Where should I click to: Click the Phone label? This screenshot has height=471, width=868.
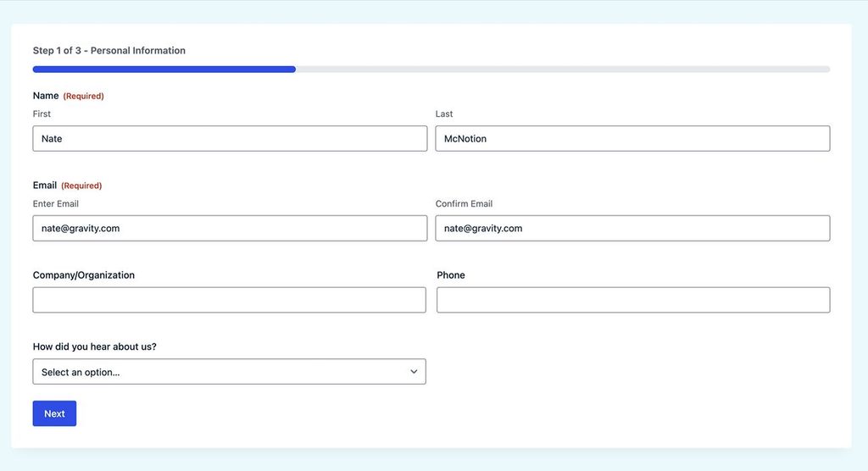coord(451,275)
